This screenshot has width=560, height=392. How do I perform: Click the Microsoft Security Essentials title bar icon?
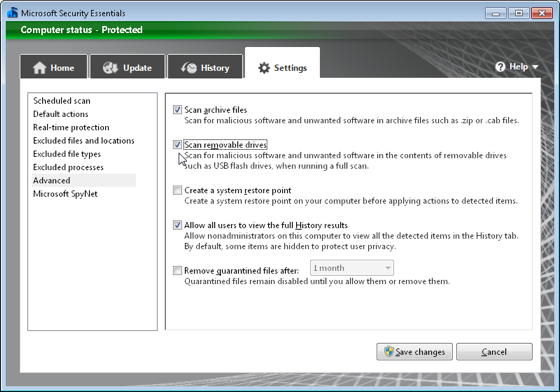12,13
